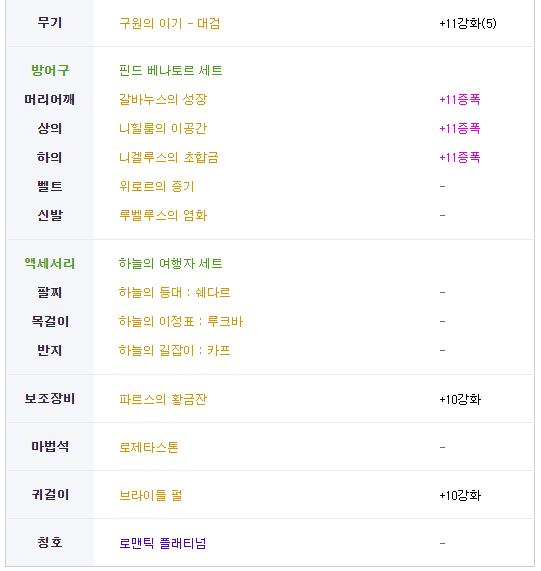Open the bracelet 하늘의 등대 : 쉐다르

click(174, 292)
